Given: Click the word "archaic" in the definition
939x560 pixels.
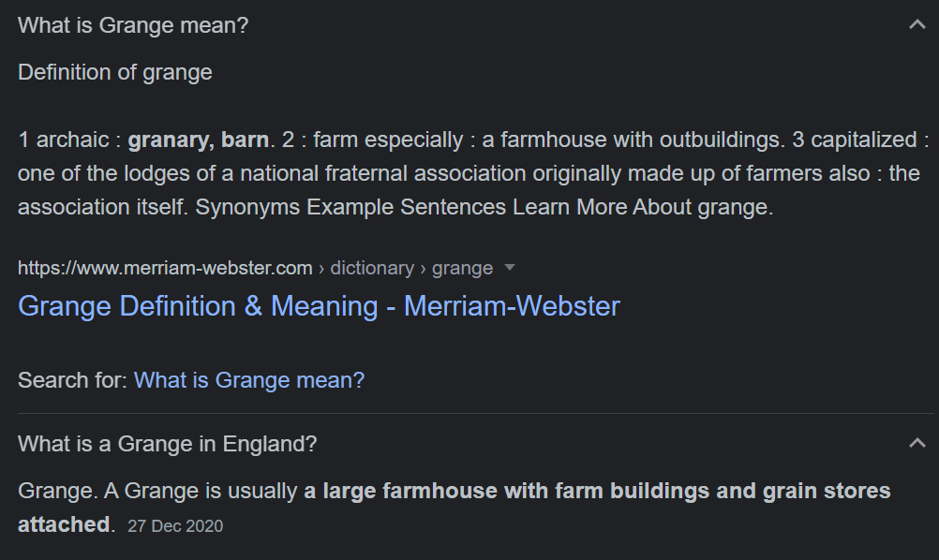Looking at the screenshot, I should [73, 140].
